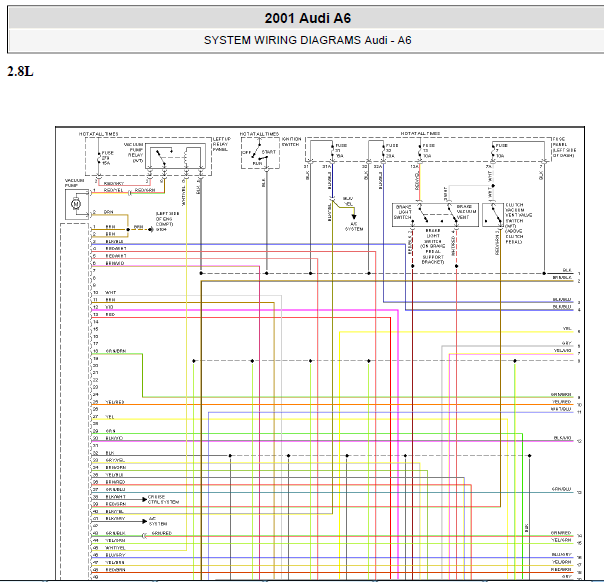Click the 'VACUUM PUMP' component label
Viewport: 604px width, 582px height.
74,183
